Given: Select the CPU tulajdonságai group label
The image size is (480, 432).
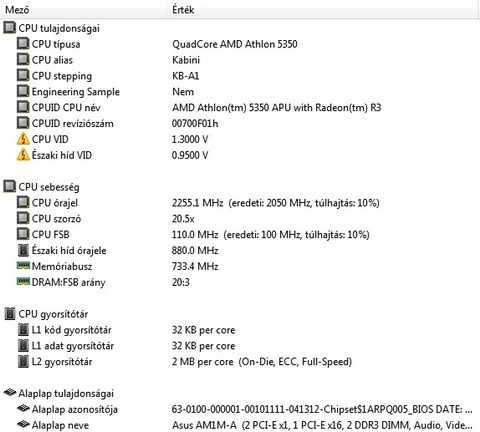Looking at the screenshot, I should (x=59, y=28).
